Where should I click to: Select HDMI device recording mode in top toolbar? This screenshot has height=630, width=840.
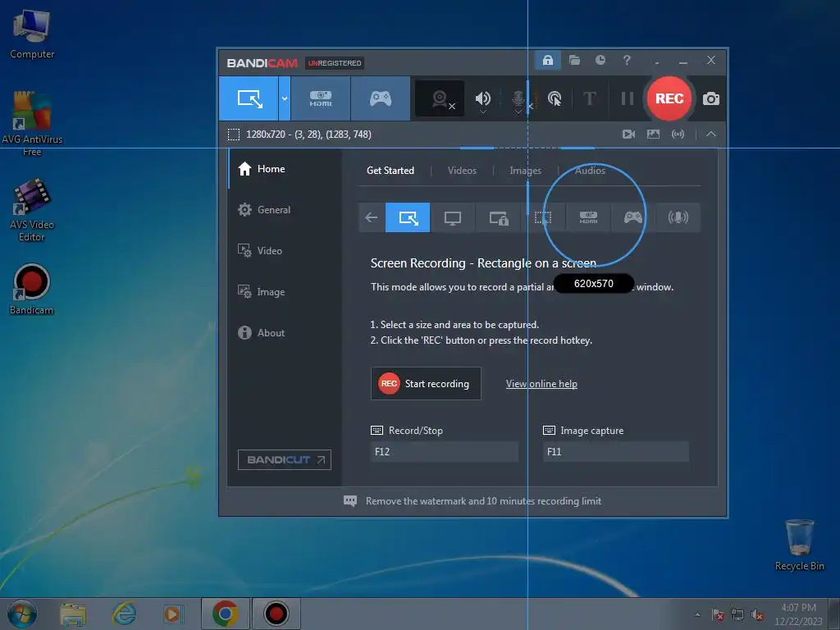(x=321, y=98)
